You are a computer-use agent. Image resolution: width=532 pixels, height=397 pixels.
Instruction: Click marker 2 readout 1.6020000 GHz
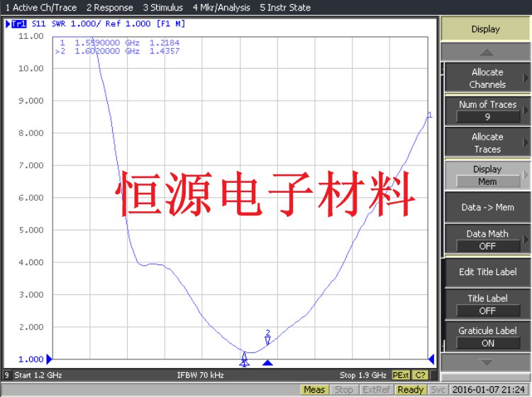[x=117, y=51]
